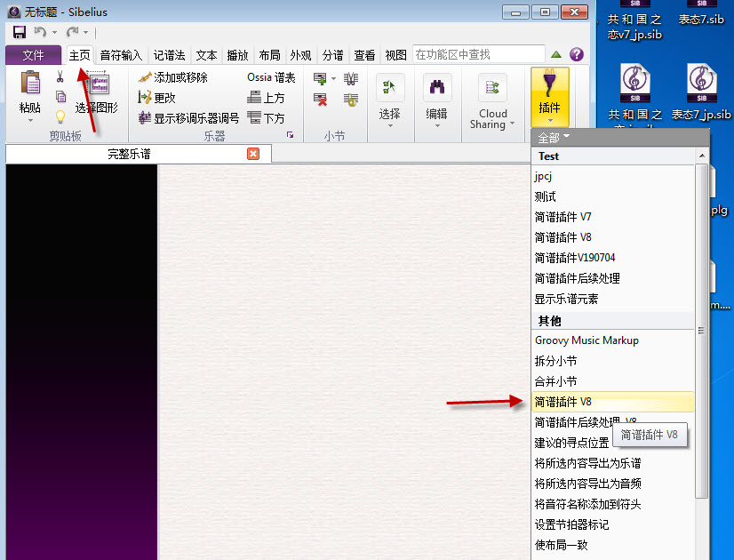Choose 拆分小节 from plugin list
This screenshot has height=560, width=734.
click(x=556, y=361)
